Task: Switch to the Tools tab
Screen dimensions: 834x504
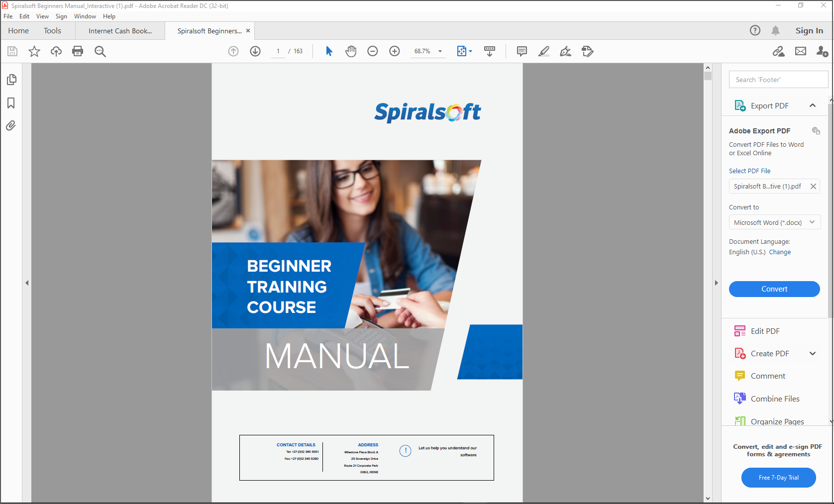Action: 52,31
